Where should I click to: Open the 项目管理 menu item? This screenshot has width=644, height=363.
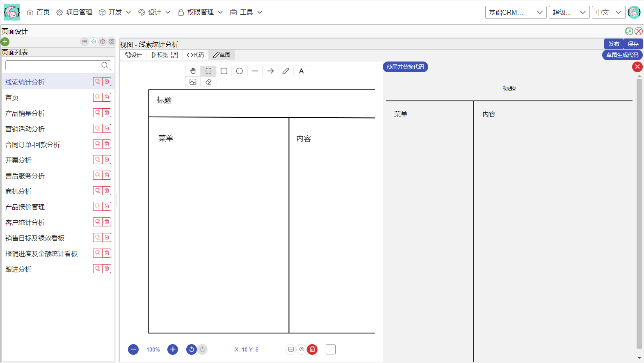(x=74, y=12)
